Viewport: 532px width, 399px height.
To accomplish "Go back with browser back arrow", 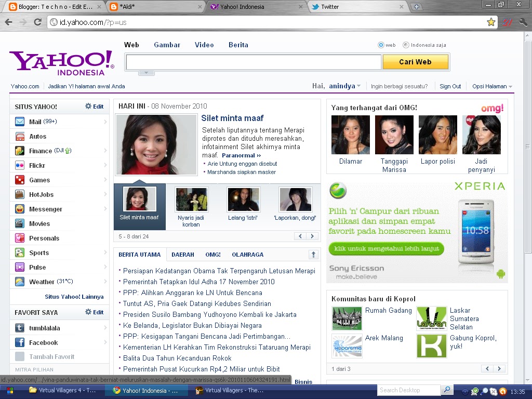I will 9,22.
